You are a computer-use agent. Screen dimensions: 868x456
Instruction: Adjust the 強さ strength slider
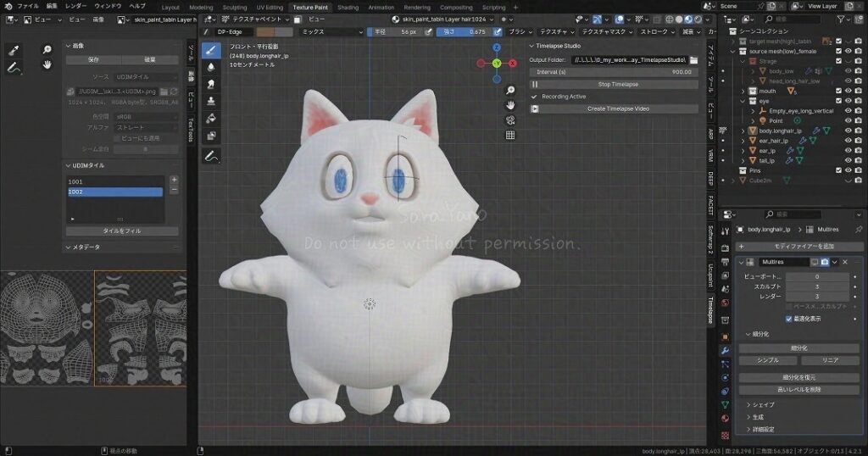pyautogui.click(x=464, y=32)
